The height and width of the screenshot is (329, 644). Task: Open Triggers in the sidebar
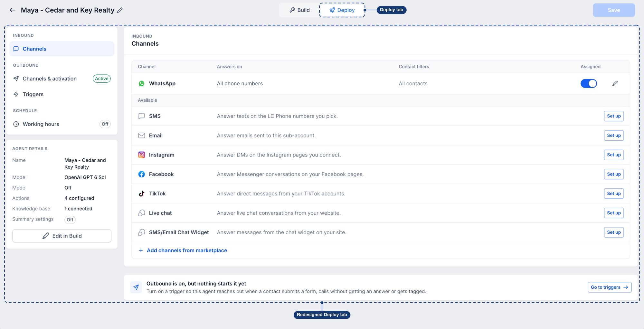62,94
